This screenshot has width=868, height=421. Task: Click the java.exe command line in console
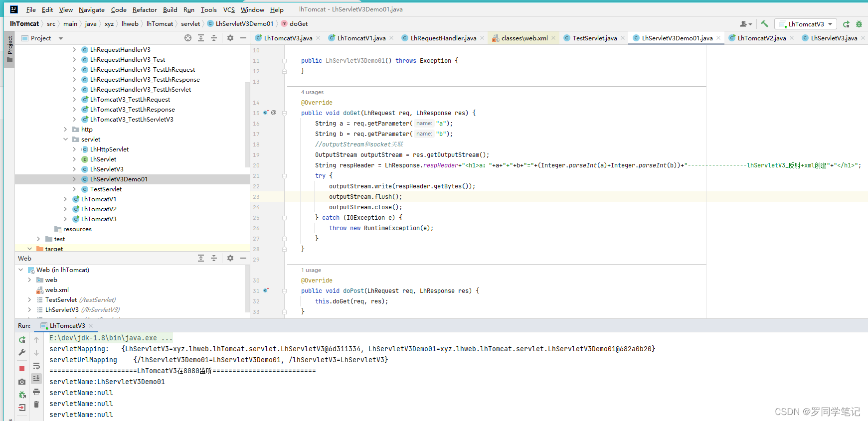coord(111,338)
